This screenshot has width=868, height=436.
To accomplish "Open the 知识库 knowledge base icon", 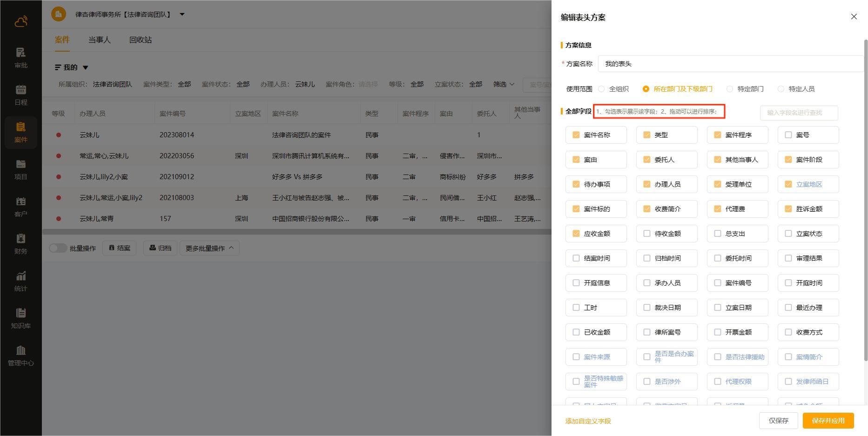I will 21,318.
